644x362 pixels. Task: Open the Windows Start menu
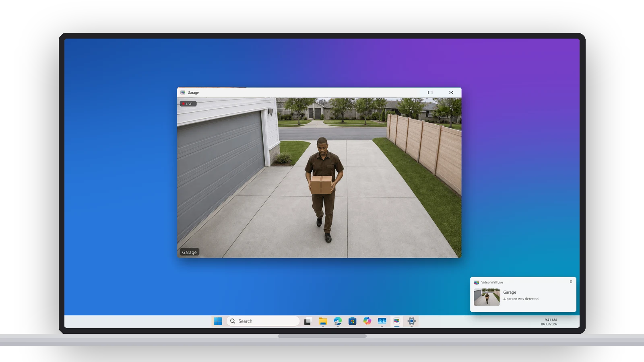218,321
